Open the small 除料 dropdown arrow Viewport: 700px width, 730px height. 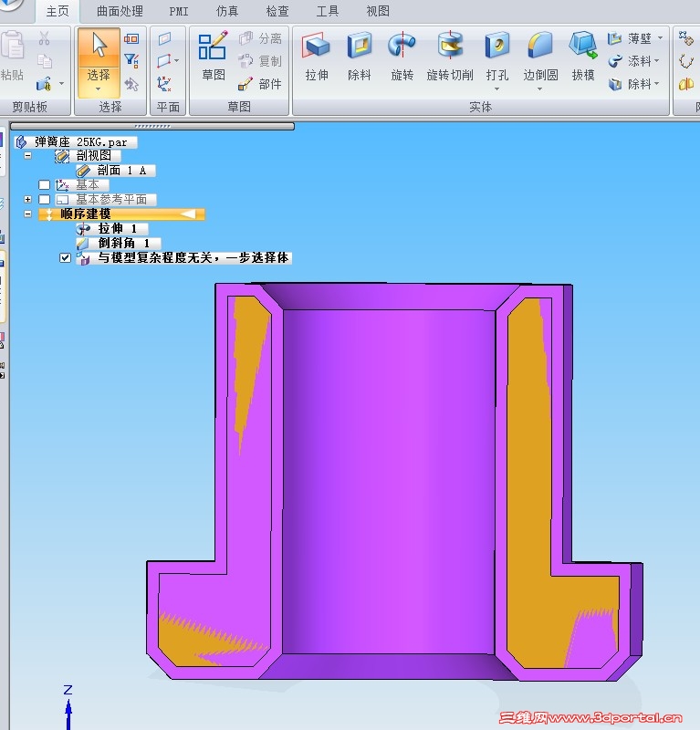point(657,84)
